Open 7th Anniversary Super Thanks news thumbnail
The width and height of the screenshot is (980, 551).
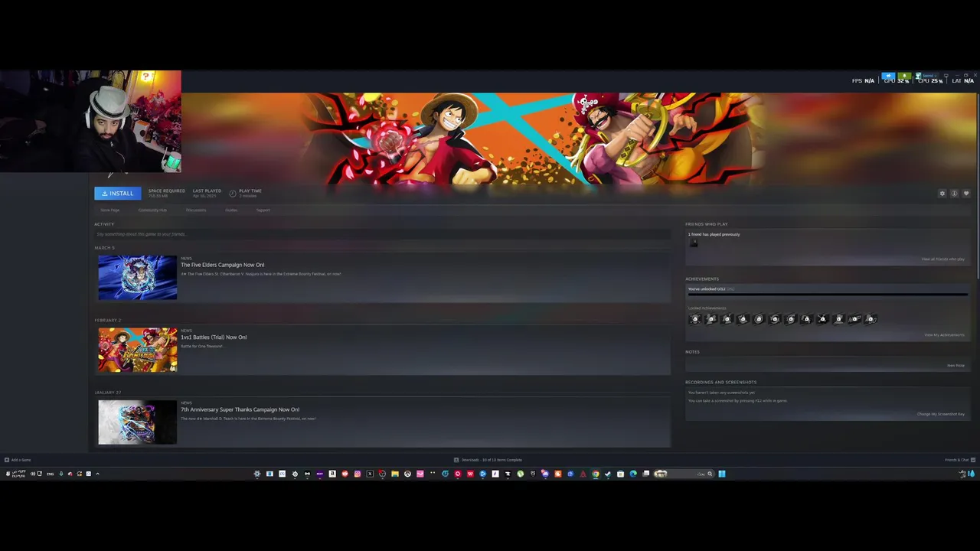pyautogui.click(x=137, y=422)
